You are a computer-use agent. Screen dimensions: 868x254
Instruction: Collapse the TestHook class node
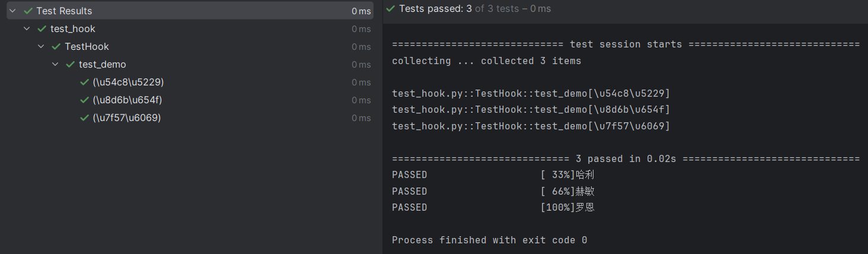(x=41, y=47)
